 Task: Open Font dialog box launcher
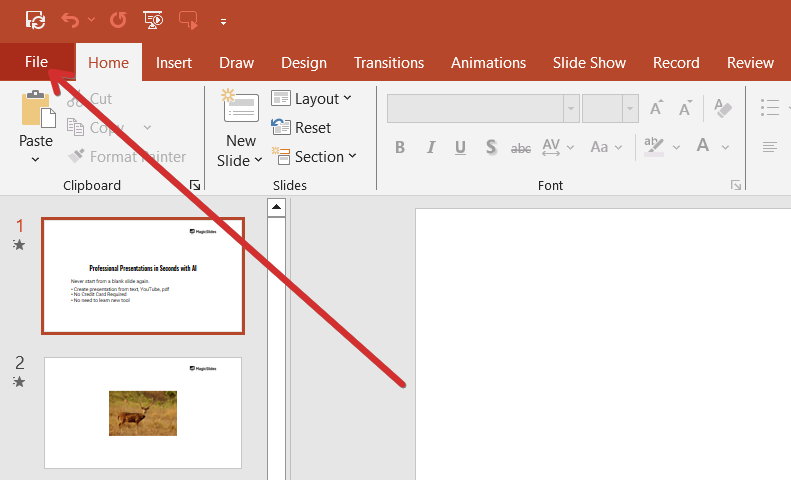click(736, 185)
